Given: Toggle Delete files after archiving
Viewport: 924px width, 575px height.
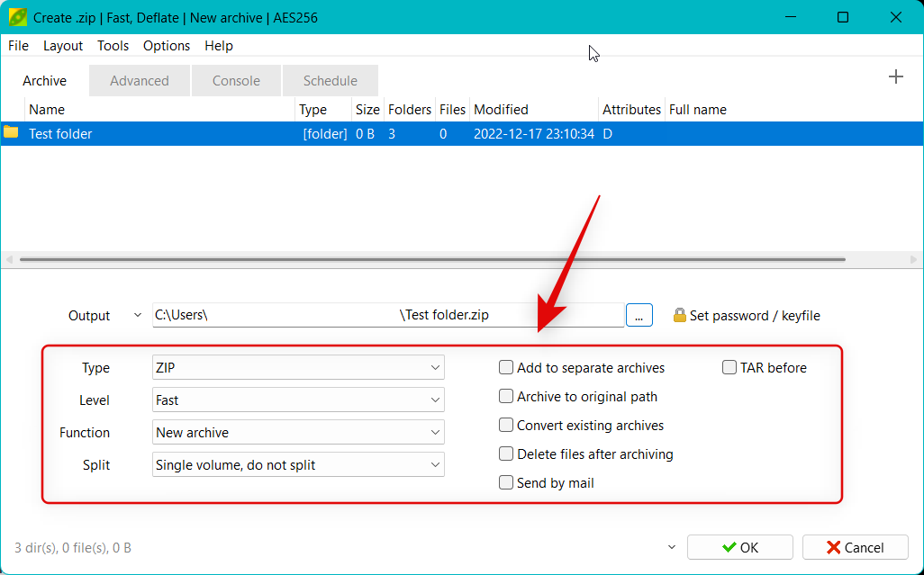Looking at the screenshot, I should pos(507,454).
